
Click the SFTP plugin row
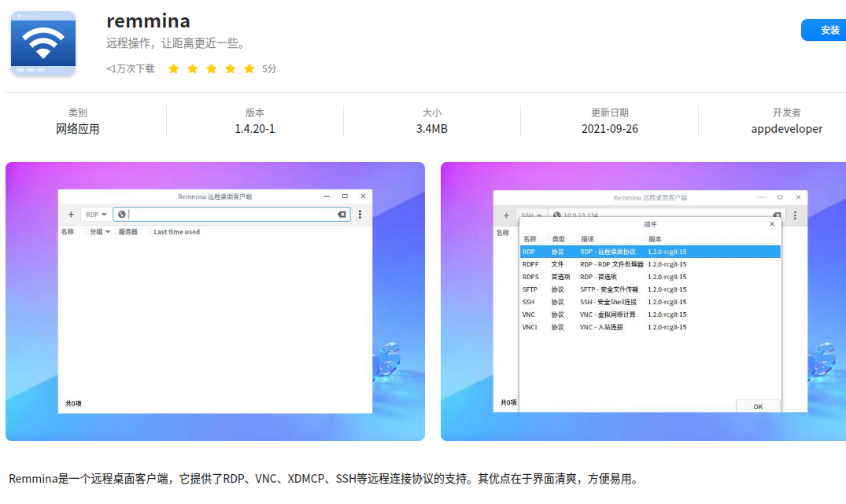650,289
